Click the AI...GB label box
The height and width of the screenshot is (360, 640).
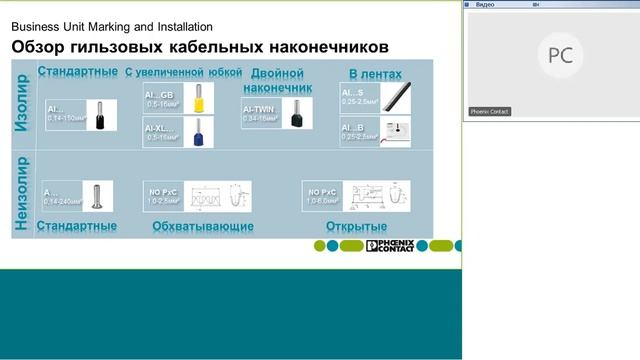[x=163, y=98]
